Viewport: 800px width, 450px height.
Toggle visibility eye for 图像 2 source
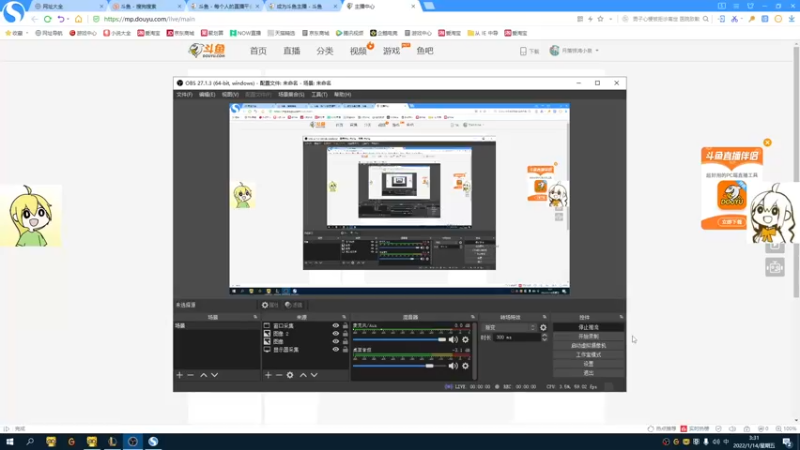[x=336, y=334]
